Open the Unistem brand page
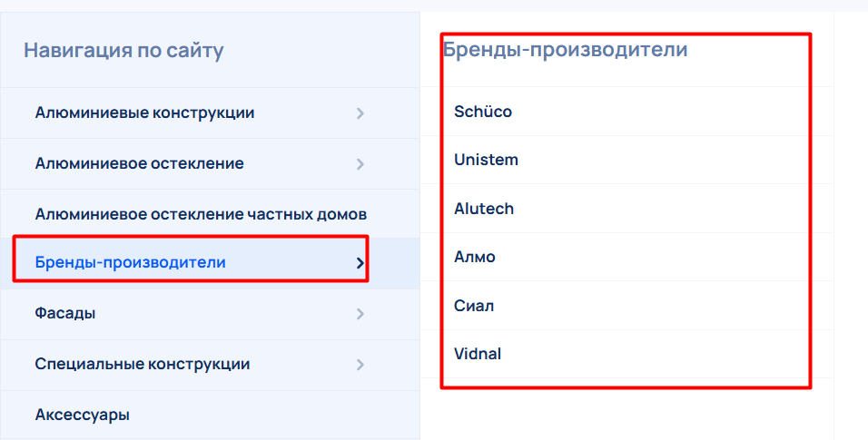This screenshot has height=440, width=868. [486, 161]
